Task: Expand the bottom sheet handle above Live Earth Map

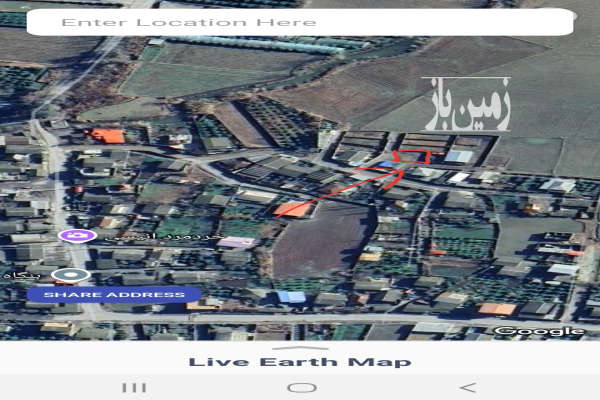Action: [x=300, y=348]
